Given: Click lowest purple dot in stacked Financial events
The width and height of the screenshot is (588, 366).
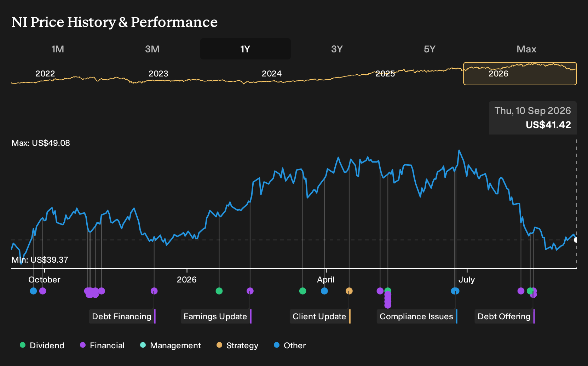Looking at the screenshot, I should (388, 305).
